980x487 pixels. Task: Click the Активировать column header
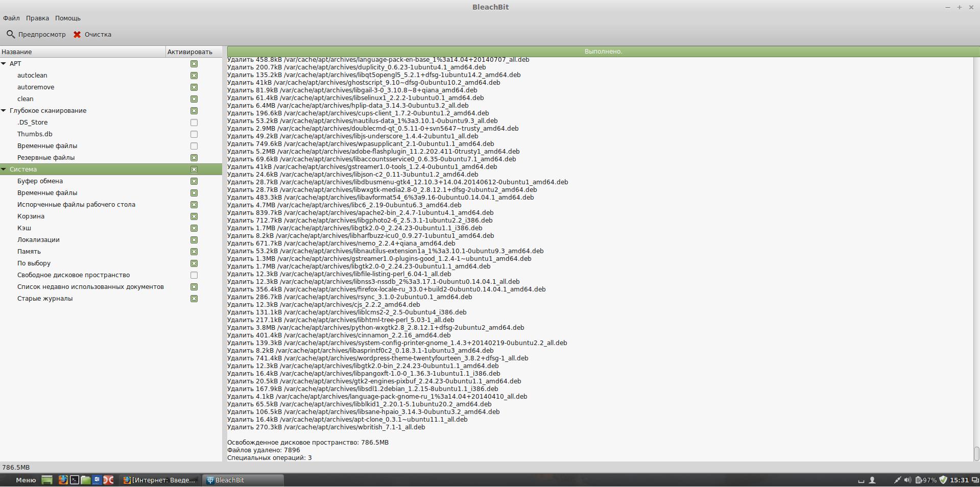coord(194,52)
